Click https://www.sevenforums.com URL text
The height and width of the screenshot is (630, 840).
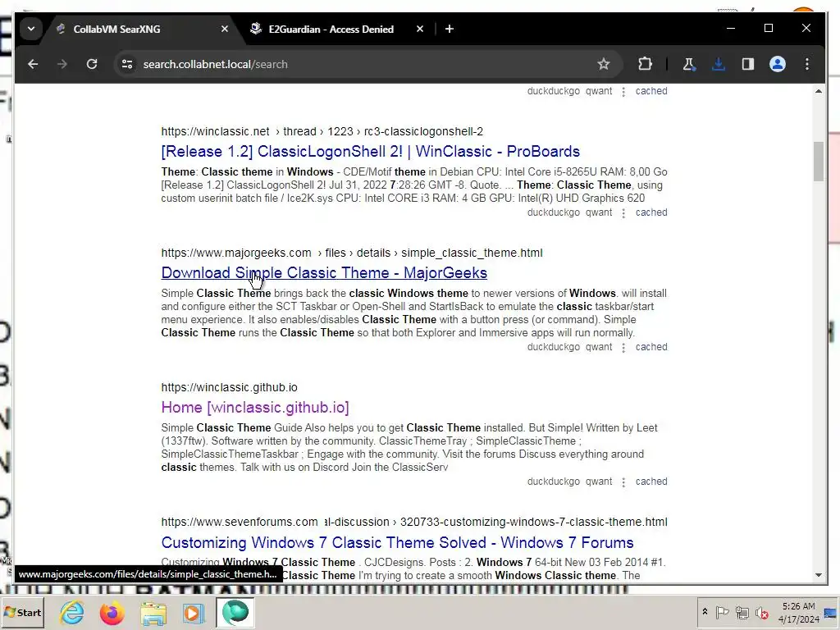point(240,523)
